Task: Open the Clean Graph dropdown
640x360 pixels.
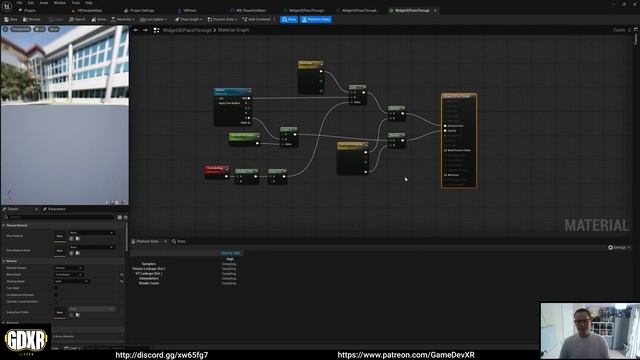Action: (188, 19)
